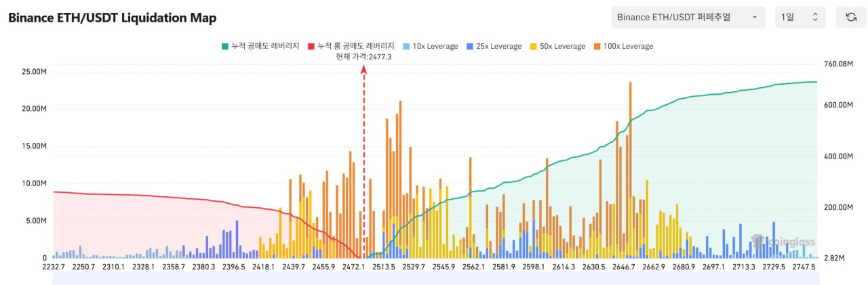The image size is (868, 285).
Task: Click x-axis label 2713.3
Action: point(743,267)
